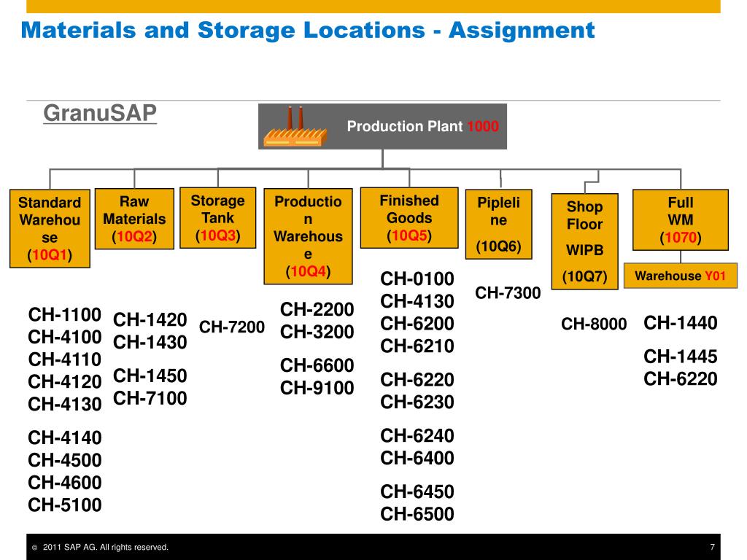Select the Production Plant 1000 box

382,126
